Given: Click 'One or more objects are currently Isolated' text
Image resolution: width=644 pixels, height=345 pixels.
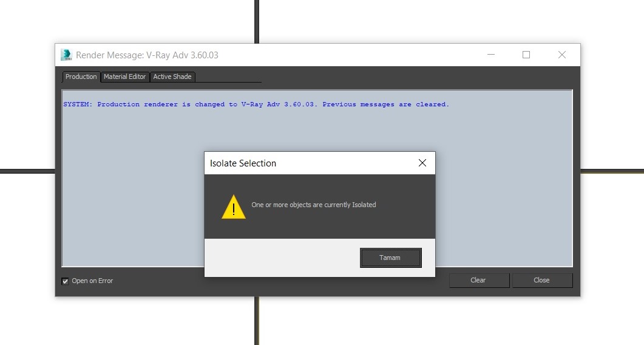Looking at the screenshot, I should [313, 205].
